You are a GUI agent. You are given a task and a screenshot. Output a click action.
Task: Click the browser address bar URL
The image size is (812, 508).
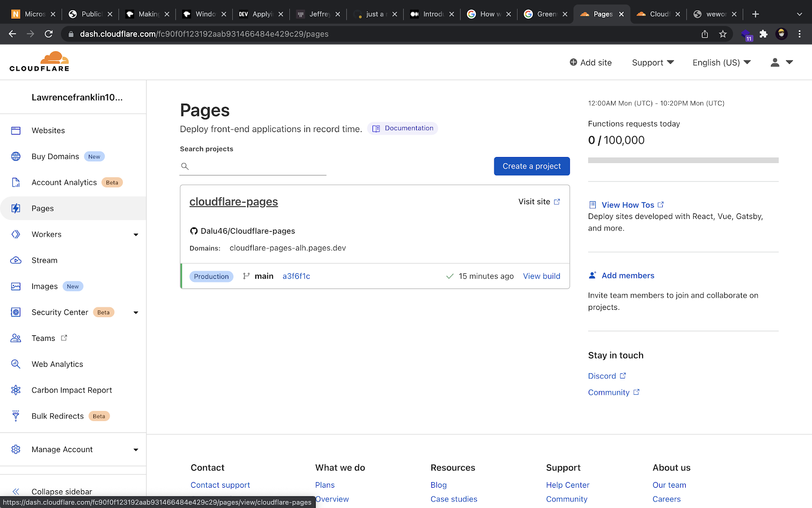click(204, 34)
